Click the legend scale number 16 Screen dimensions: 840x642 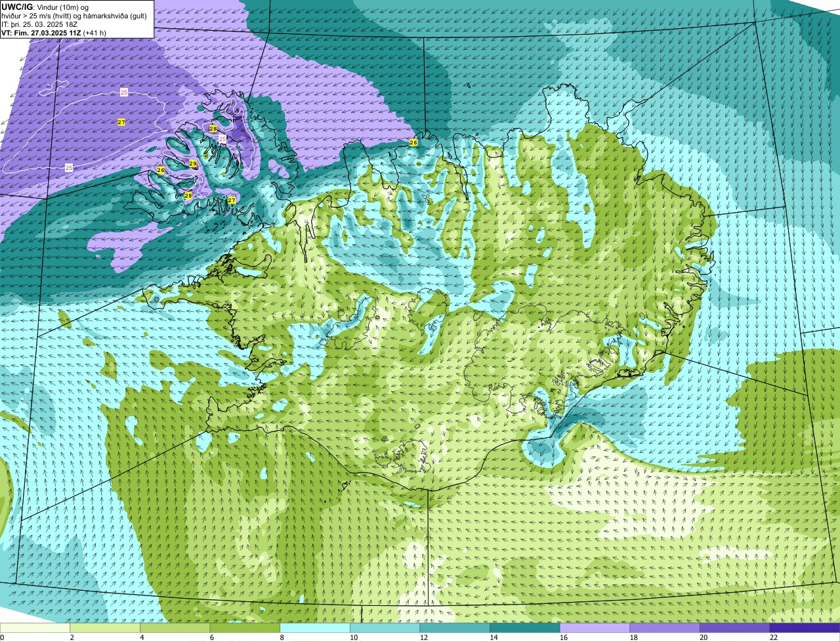point(564,637)
